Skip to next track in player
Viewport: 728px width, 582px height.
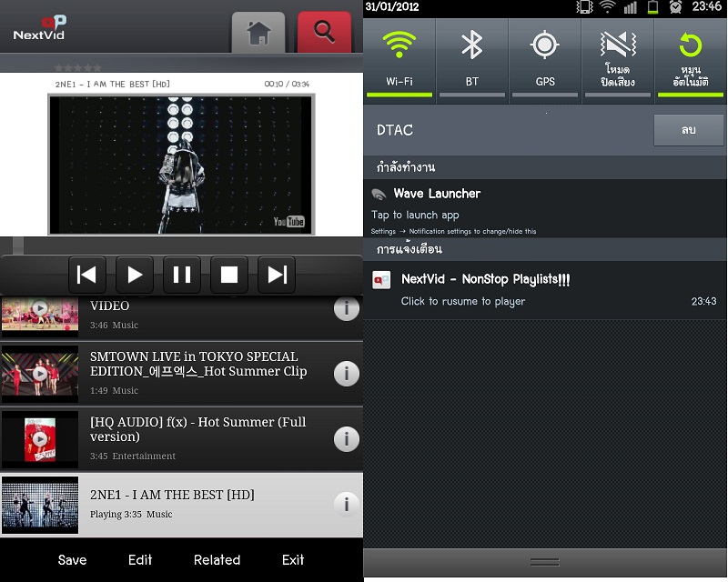[277, 275]
